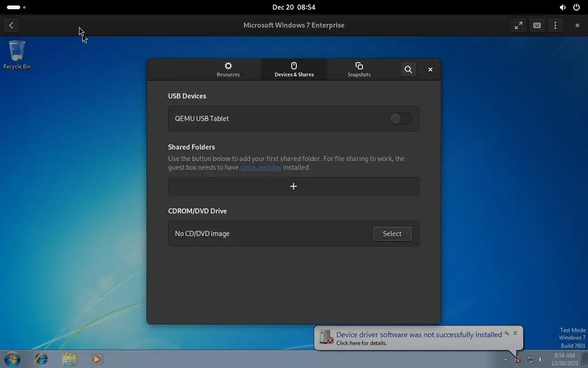Image resolution: width=588 pixels, height=368 pixels.
Task: Select the Devices & Shares tab
Action: (x=294, y=69)
